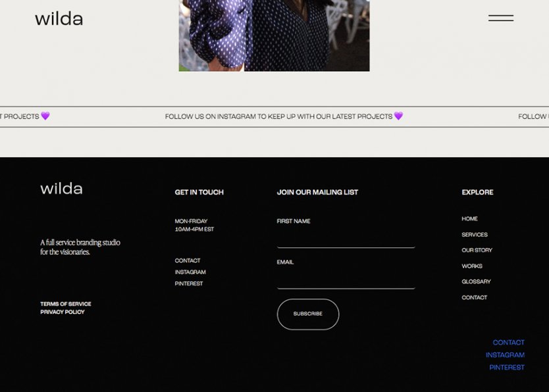The width and height of the screenshot is (549, 392).
Task: Open the INSTAGRAM link under GET IN TOUCH
Action: click(189, 272)
